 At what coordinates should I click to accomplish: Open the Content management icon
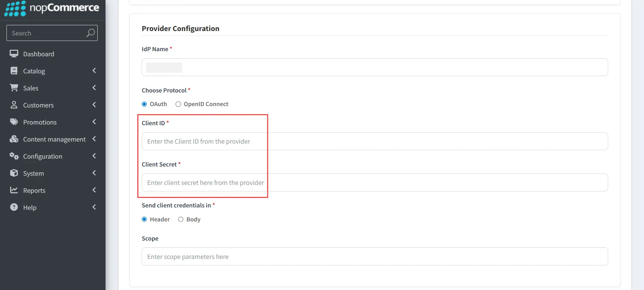(14, 139)
